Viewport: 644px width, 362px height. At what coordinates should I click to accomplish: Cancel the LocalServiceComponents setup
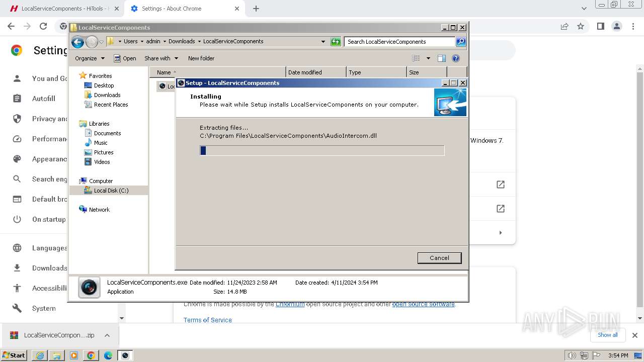coord(439,258)
